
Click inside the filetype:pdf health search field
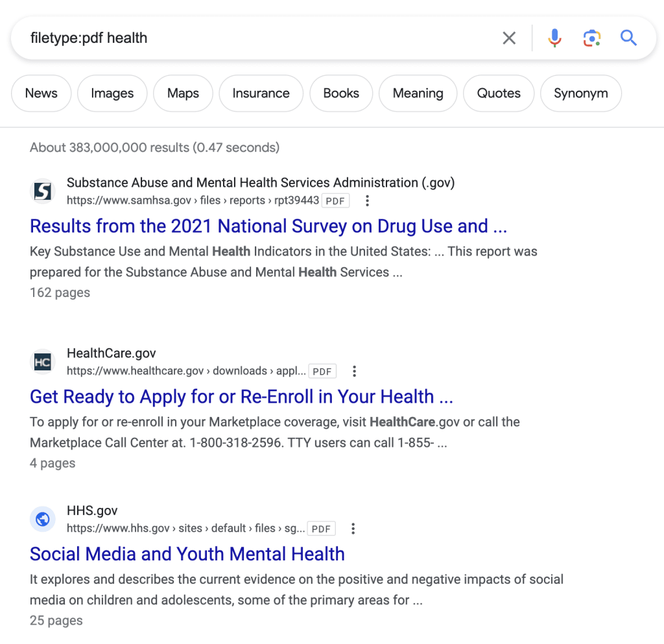pos(254,38)
